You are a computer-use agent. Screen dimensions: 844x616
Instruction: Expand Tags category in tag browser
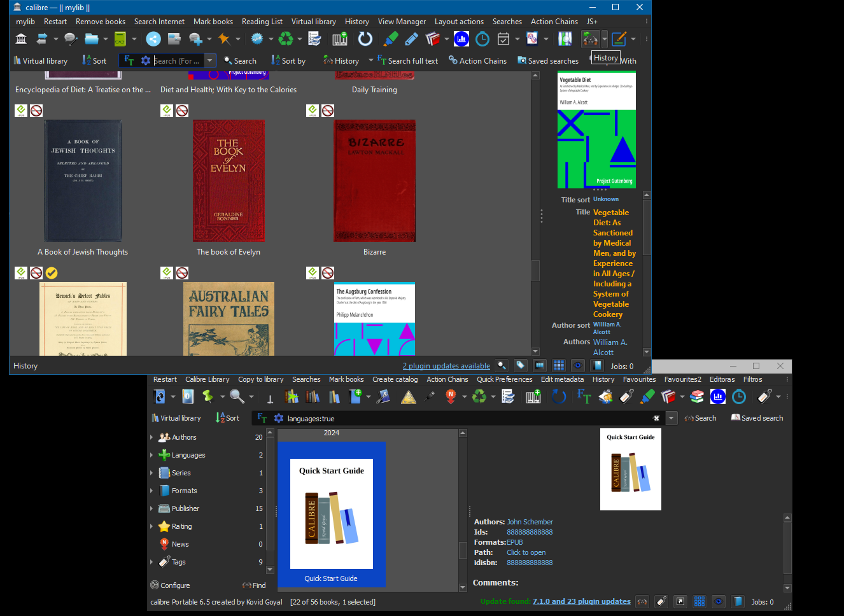click(151, 562)
